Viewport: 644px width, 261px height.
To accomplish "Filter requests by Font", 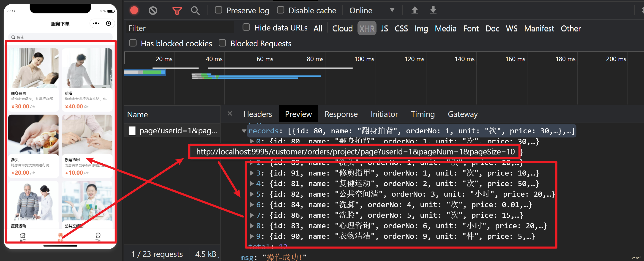I will tap(471, 28).
